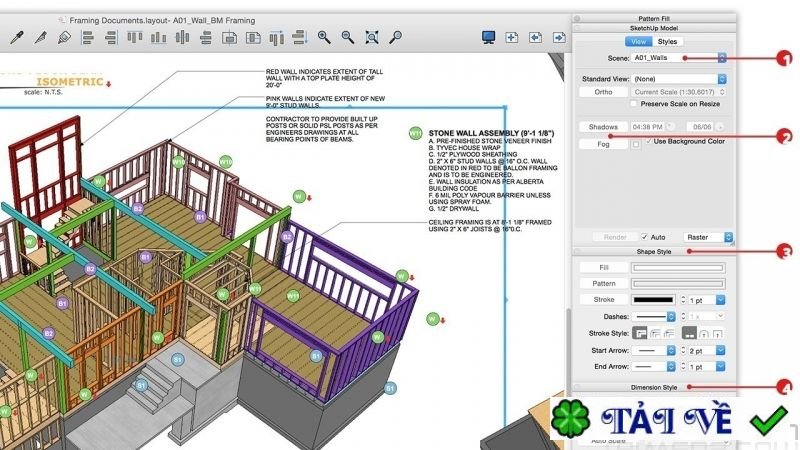Click the zoom out magnifier icon
This screenshot has height=450, width=800.
point(348,38)
